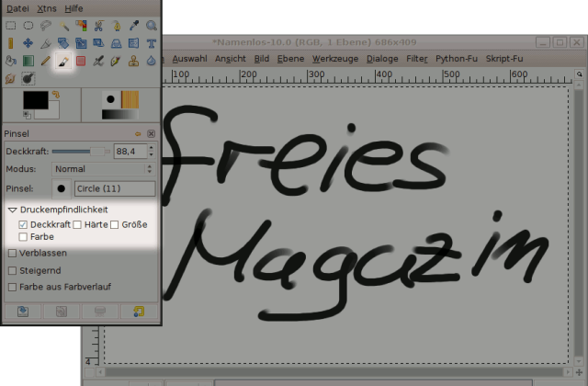Save tool options button at panel bottom
The height and width of the screenshot is (386, 588).
tap(23, 312)
